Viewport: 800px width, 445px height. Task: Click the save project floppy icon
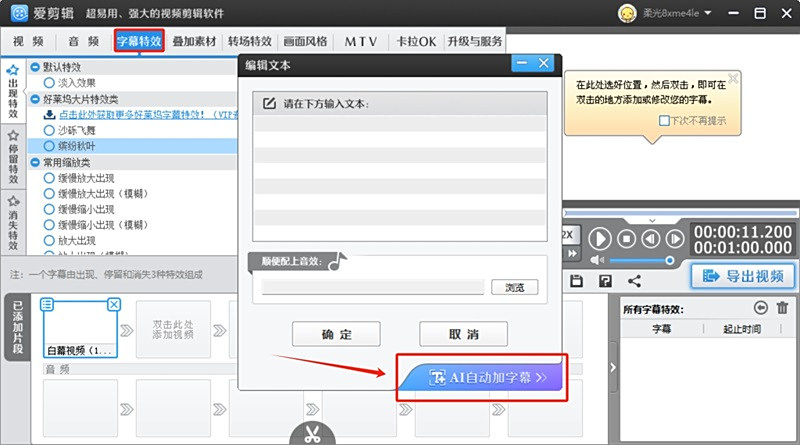(577, 281)
